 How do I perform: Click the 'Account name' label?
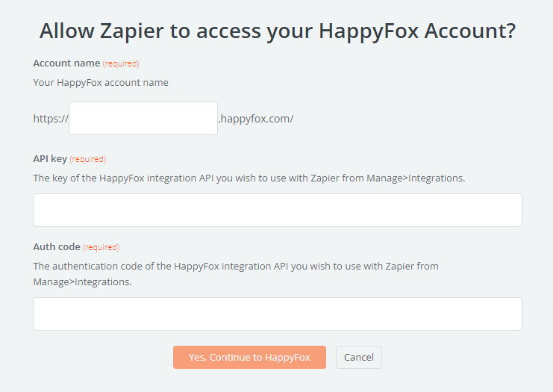pyautogui.click(x=66, y=63)
